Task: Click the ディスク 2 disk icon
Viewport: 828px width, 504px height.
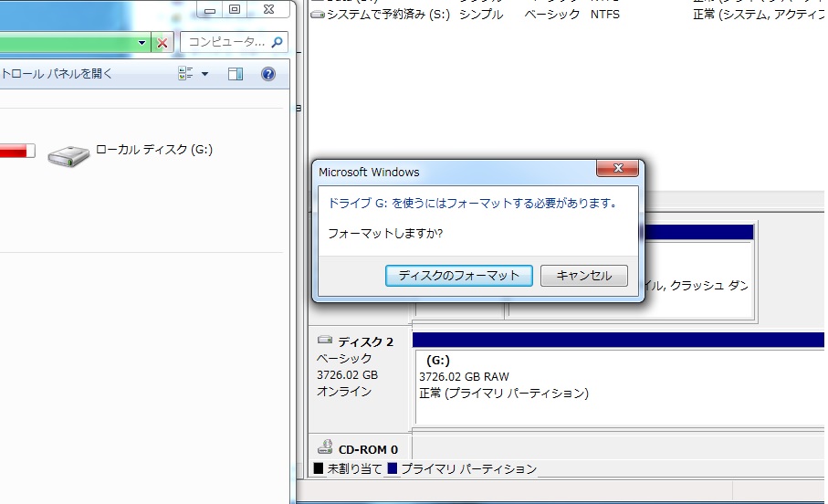Action: (325, 340)
